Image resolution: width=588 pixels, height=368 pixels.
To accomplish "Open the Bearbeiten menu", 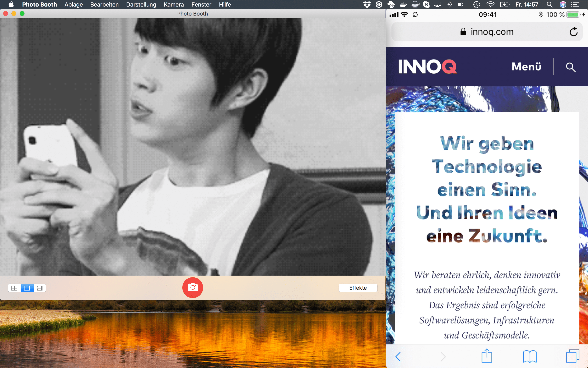I will (x=104, y=4).
